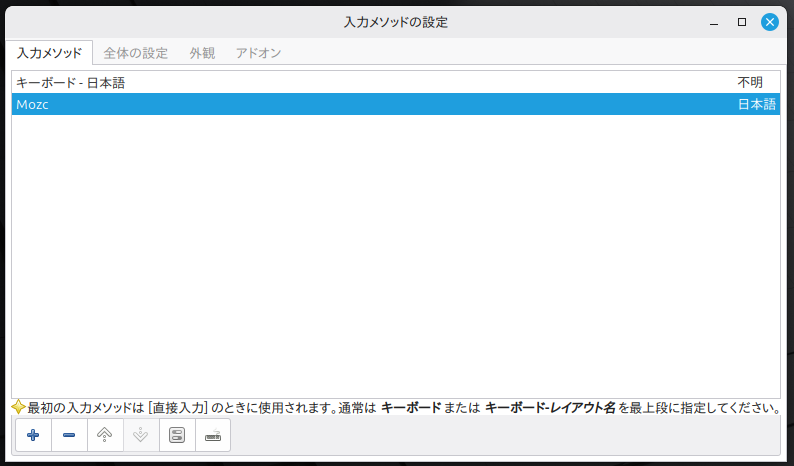Viewport: 794px width, 466px height.
Task: Close the 入力メソッドの設定 window
Action: point(770,22)
